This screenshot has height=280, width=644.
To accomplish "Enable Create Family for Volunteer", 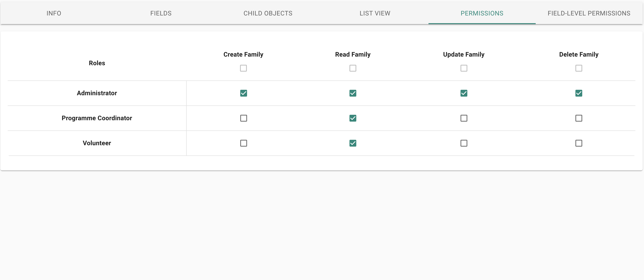I will pyautogui.click(x=243, y=143).
